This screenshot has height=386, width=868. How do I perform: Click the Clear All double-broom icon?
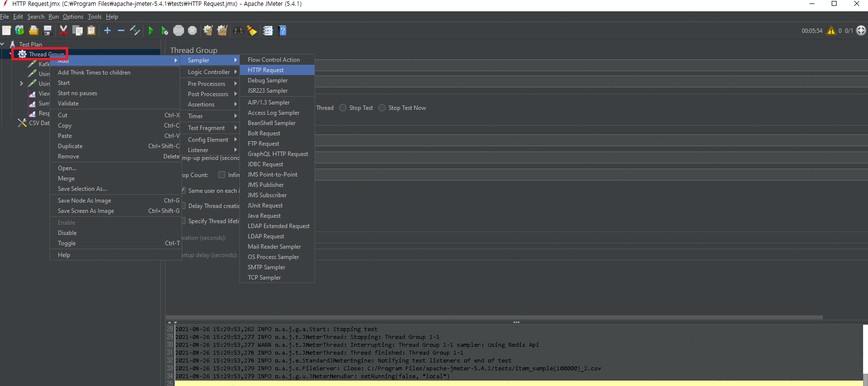point(222,30)
